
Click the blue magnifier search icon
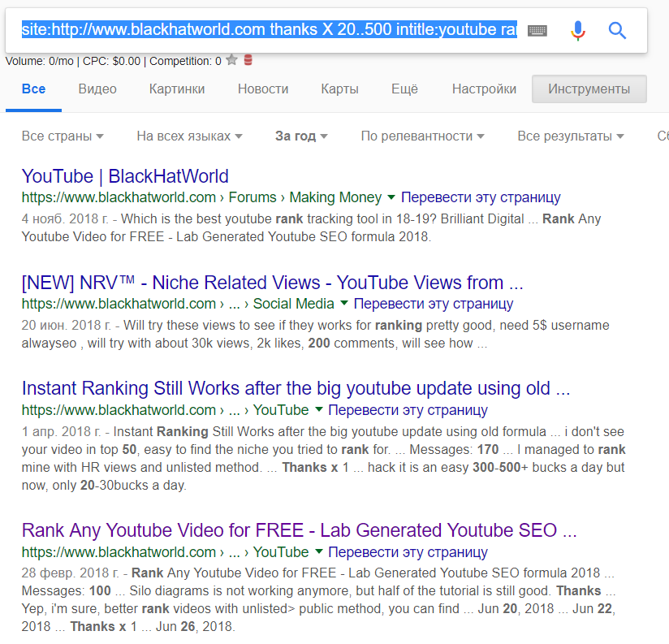tap(617, 31)
